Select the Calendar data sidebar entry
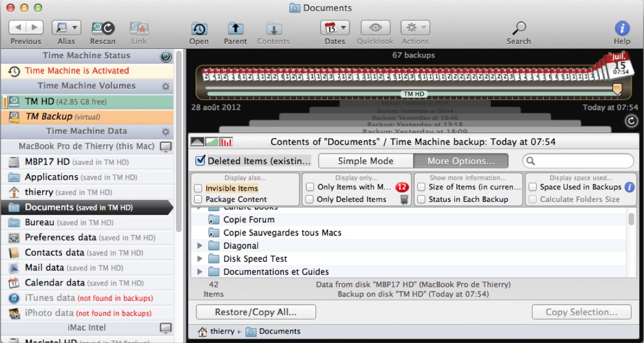Viewport: 644px width, 343px height. click(87, 283)
